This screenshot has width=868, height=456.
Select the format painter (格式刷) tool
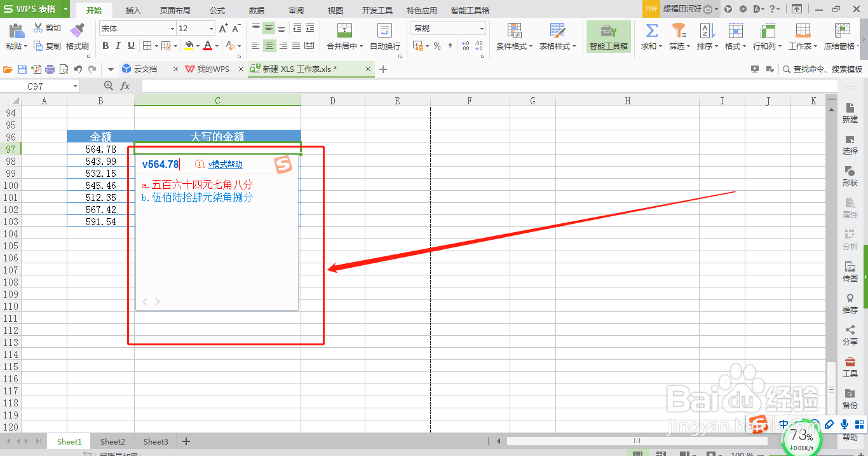click(x=78, y=45)
